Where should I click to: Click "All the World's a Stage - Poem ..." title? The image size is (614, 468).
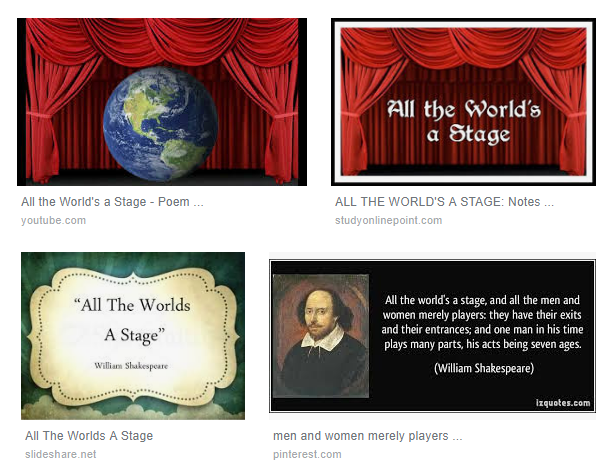(112, 202)
